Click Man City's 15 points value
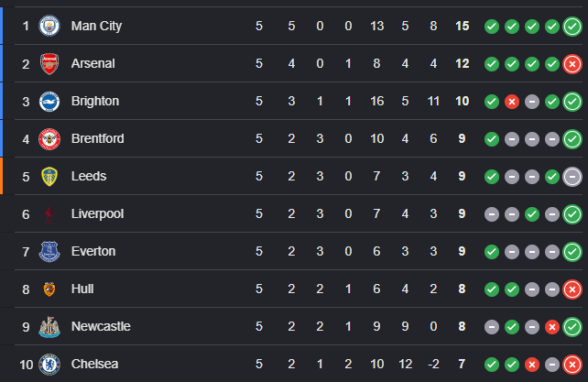 click(462, 26)
